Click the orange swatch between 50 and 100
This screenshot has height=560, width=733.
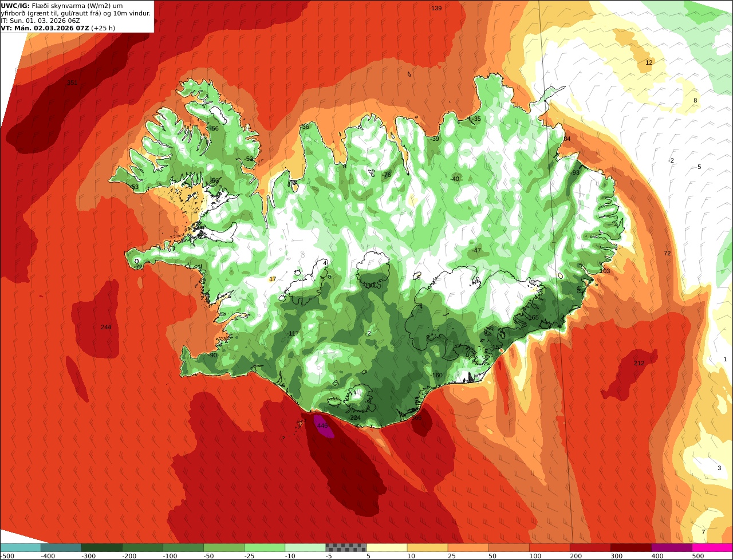(x=509, y=547)
